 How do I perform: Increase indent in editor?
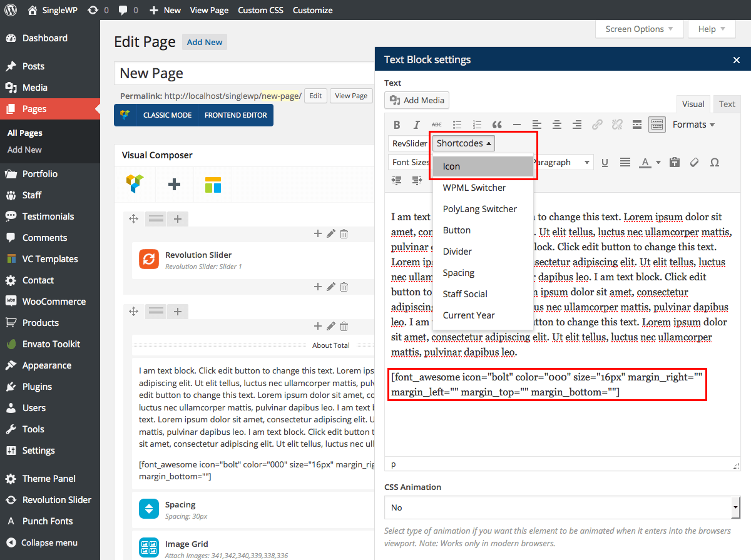coord(417,180)
